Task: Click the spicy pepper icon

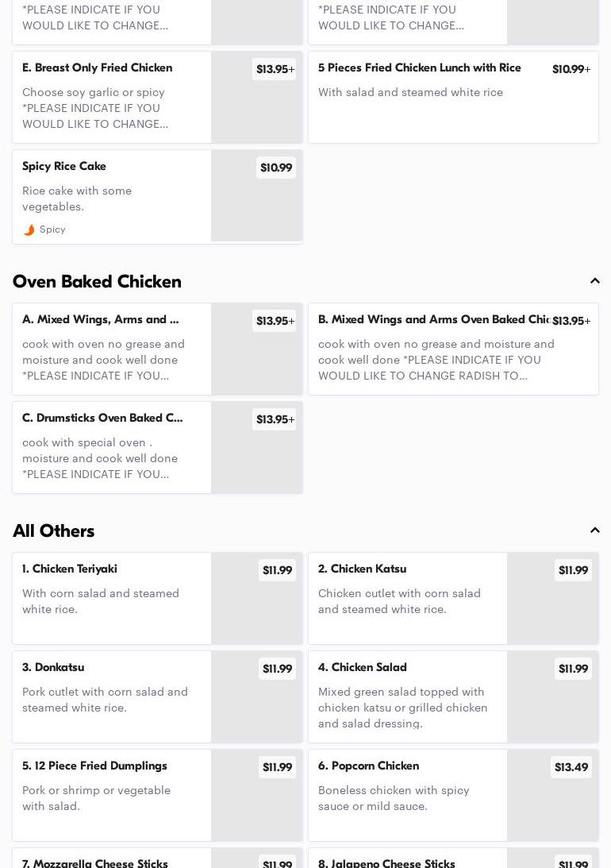Action: point(29,230)
